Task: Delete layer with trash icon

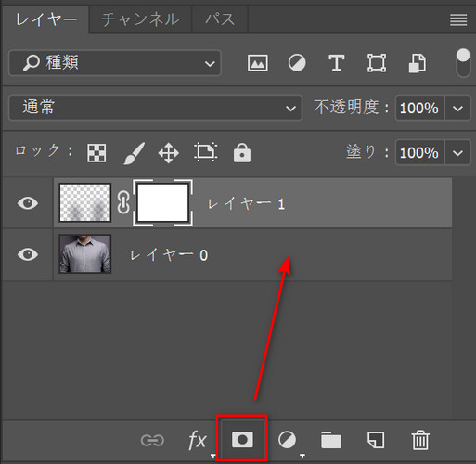Action: (420, 440)
